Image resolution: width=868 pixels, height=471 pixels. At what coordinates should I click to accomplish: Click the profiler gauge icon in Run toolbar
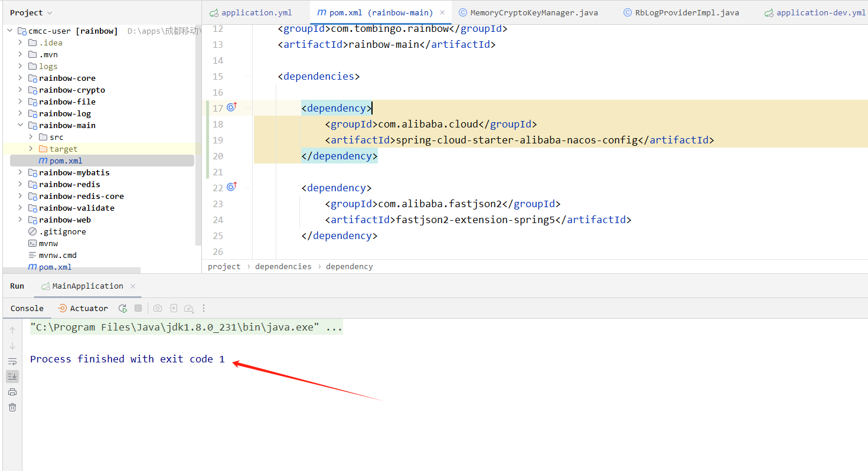(x=188, y=308)
